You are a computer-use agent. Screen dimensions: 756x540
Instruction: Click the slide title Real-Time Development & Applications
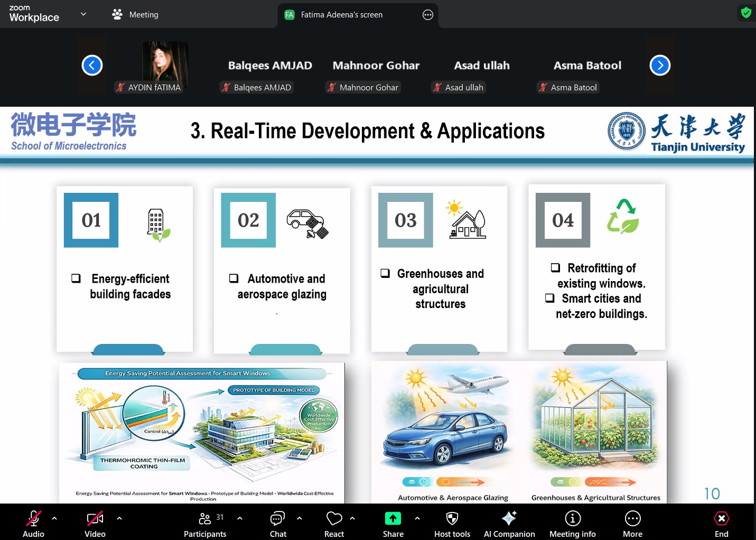[x=368, y=131]
